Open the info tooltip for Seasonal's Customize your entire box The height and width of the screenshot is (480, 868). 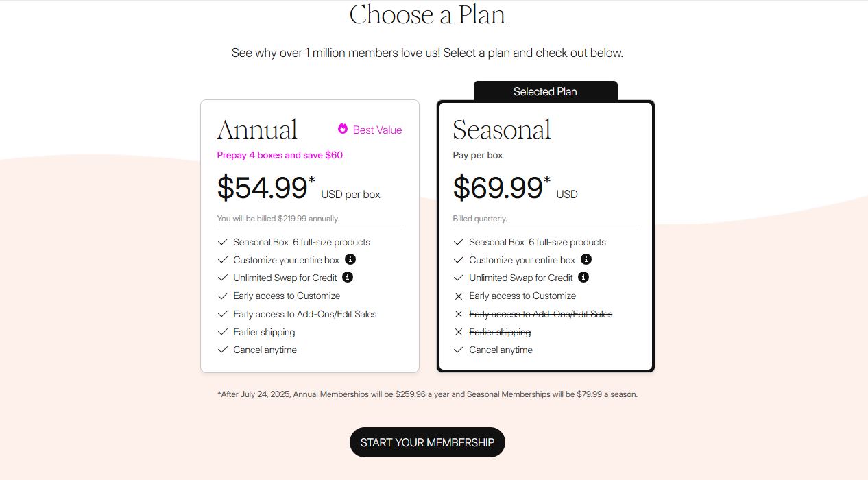pyautogui.click(x=586, y=260)
